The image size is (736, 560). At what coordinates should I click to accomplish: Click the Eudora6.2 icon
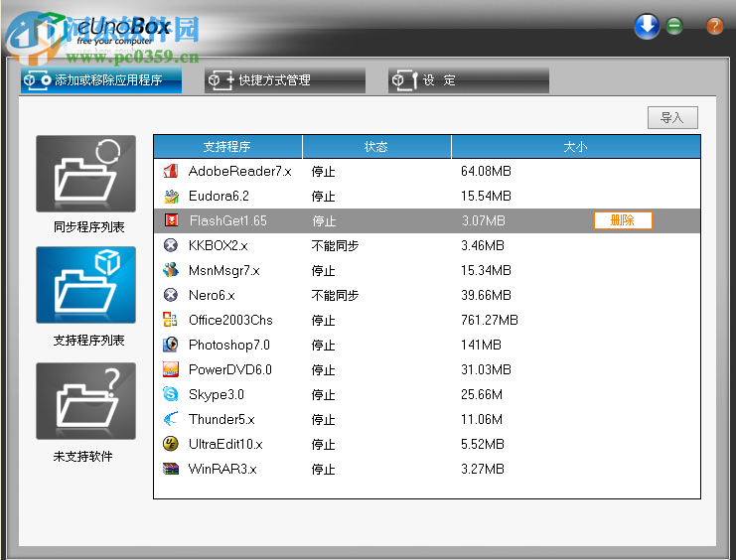pos(171,196)
